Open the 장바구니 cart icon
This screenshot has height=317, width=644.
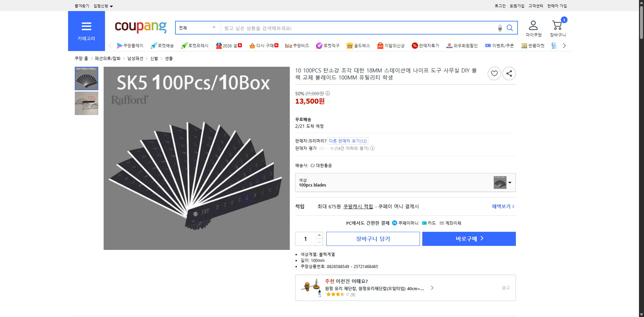[557, 25]
